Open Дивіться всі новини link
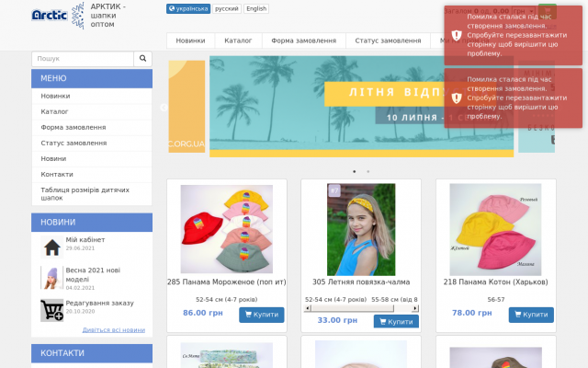The height and width of the screenshot is (368, 588). [114, 330]
